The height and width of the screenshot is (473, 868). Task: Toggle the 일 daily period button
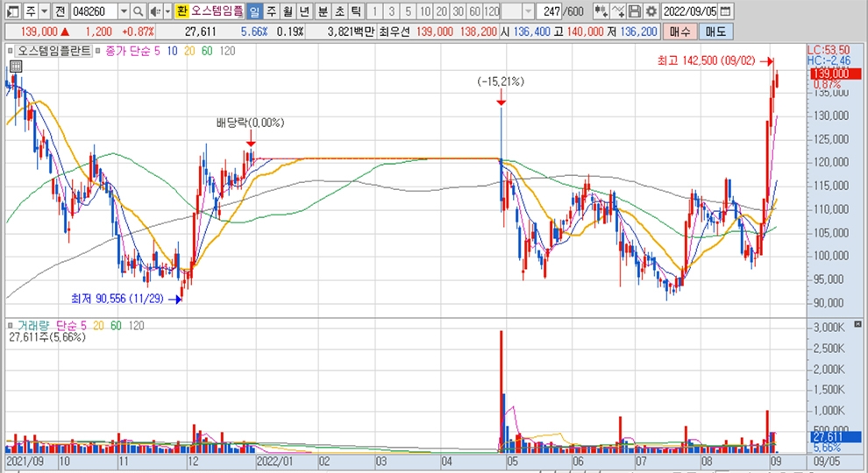[x=253, y=11]
